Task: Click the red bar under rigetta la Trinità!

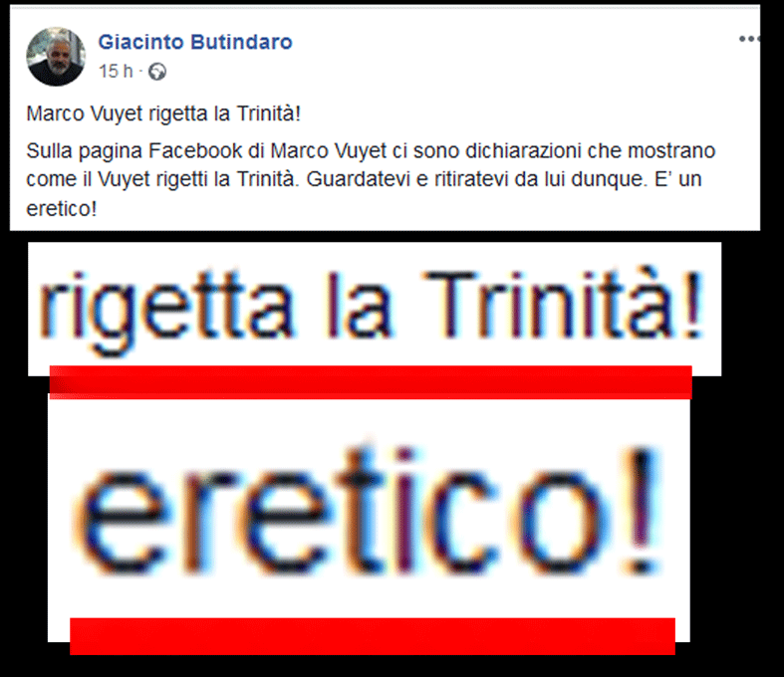Action: [371, 382]
